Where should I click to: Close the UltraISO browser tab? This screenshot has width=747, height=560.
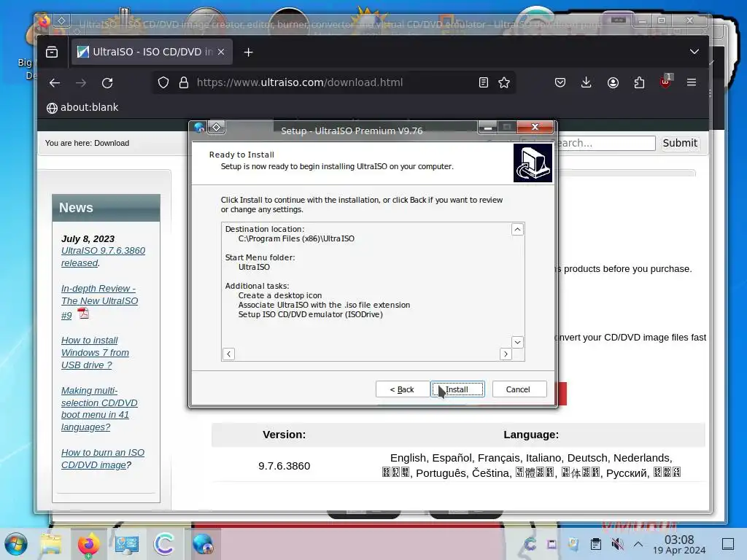coord(221,52)
